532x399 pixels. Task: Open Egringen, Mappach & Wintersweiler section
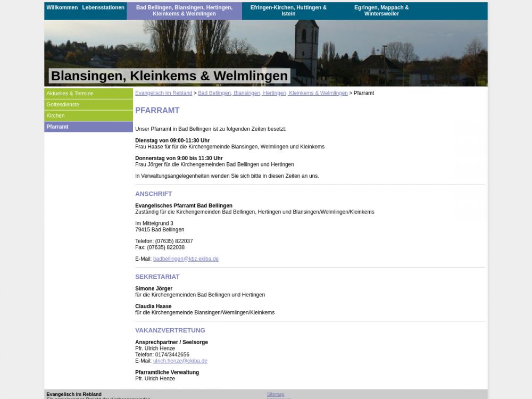point(381,11)
